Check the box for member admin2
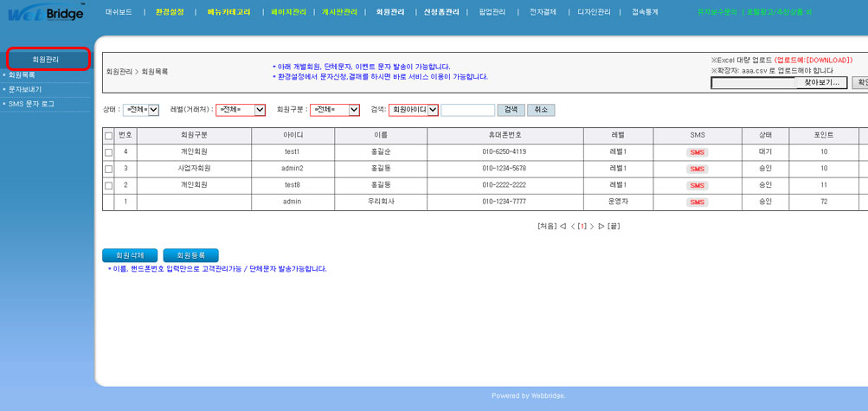The width and height of the screenshot is (868, 411). pos(108,169)
